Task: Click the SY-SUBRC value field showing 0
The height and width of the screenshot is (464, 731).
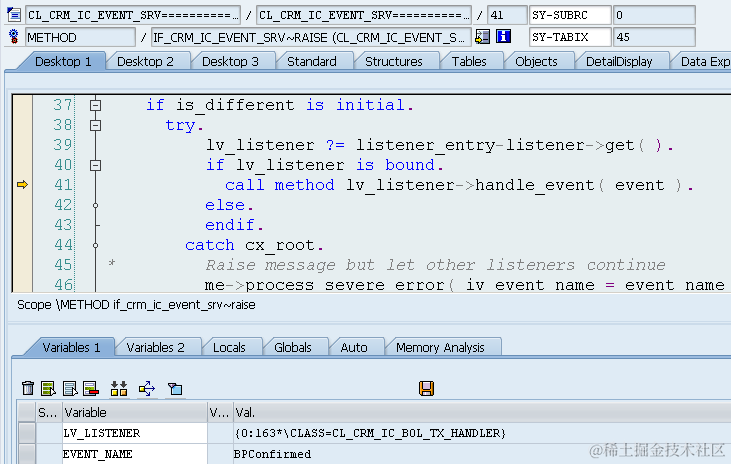Action: pos(654,15)
